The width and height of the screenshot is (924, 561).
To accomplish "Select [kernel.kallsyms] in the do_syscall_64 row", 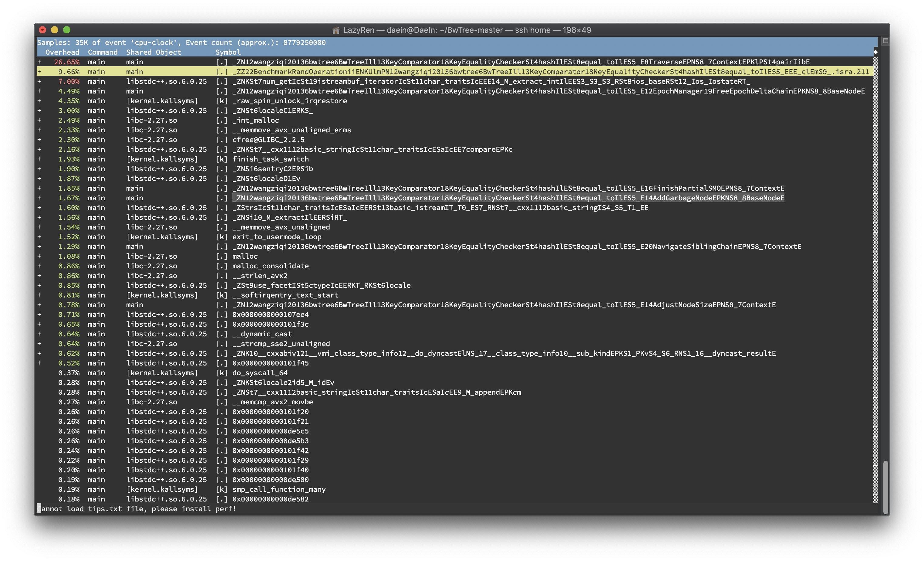I will tap(162, 373).
